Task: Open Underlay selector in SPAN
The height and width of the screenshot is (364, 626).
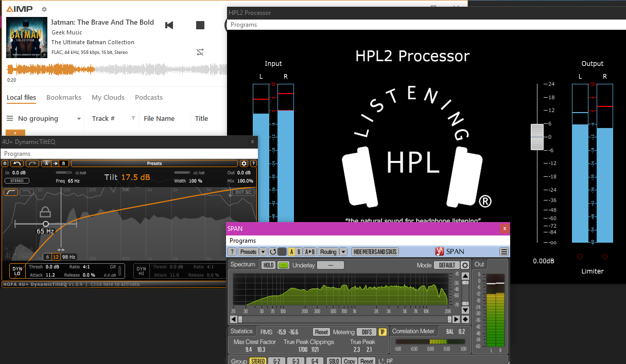Action: tap(330, 265)
